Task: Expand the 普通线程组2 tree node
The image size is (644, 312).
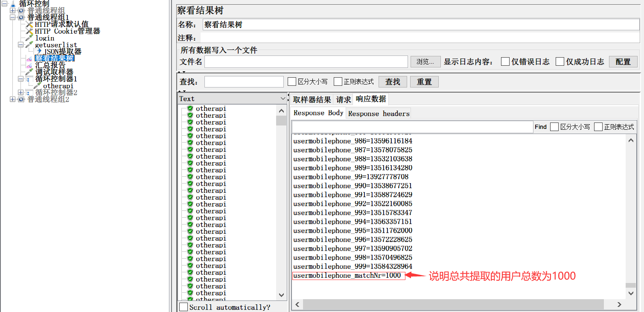Action: pyautogui.click(x=12, y=99)
